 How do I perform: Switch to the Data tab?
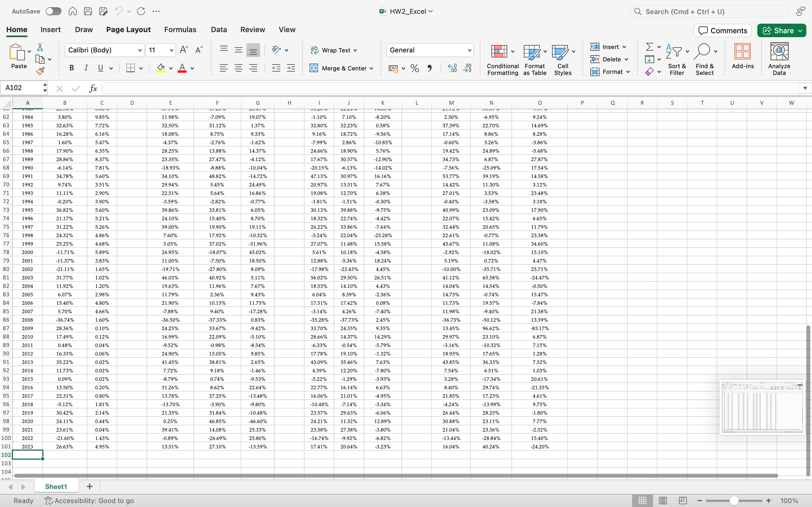coord(219,30)
